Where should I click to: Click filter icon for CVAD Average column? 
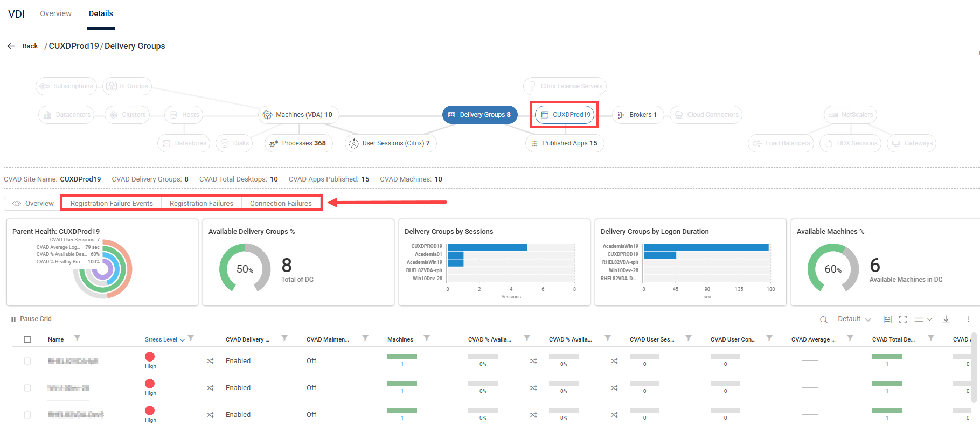point(850,338)
